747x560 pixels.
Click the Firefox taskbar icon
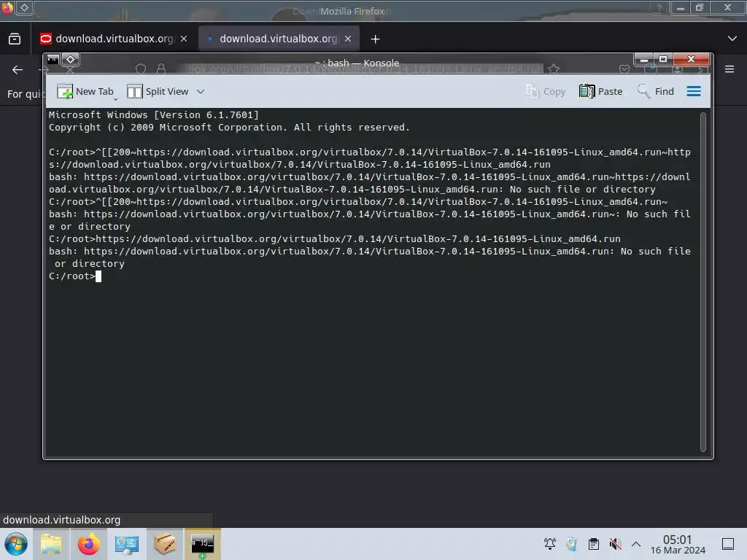point(89,544)
